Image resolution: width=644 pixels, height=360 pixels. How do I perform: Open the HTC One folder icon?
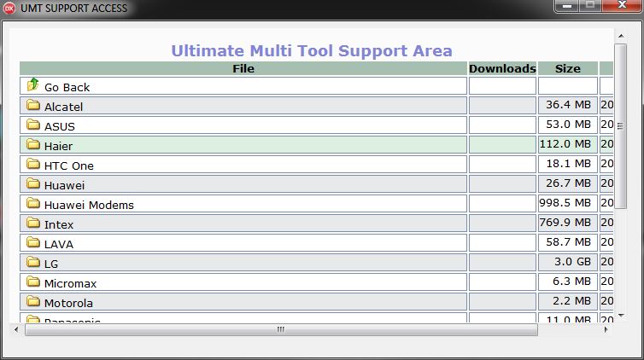click(x=33, y=164)
